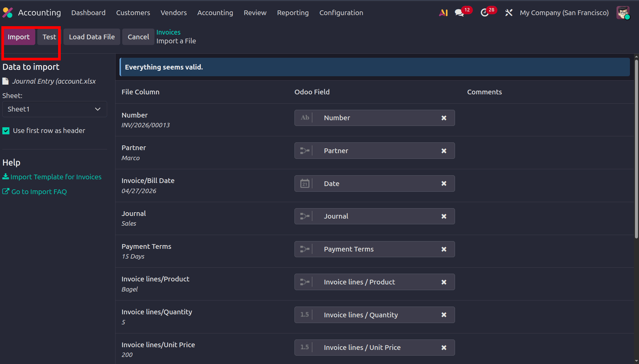Go back to Invoices breadcrumb
Viewport: 639px width, 364px height.
coord(169,32)
